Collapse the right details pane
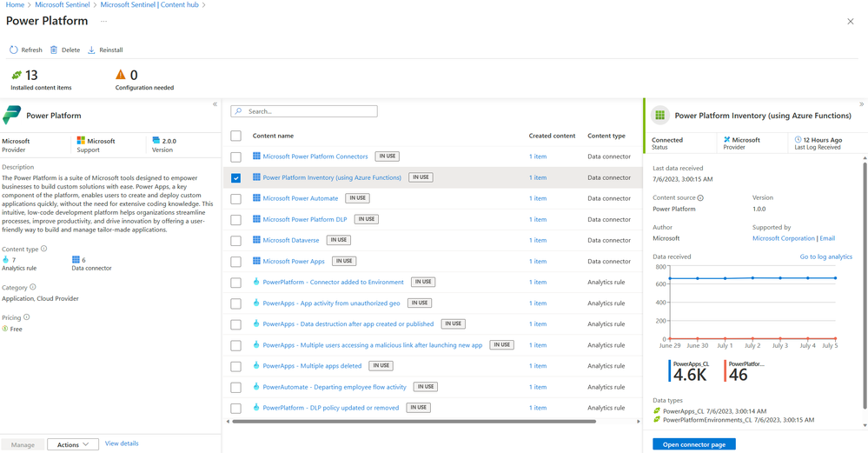This screenshot has height=453, width=868. (861, 104)
